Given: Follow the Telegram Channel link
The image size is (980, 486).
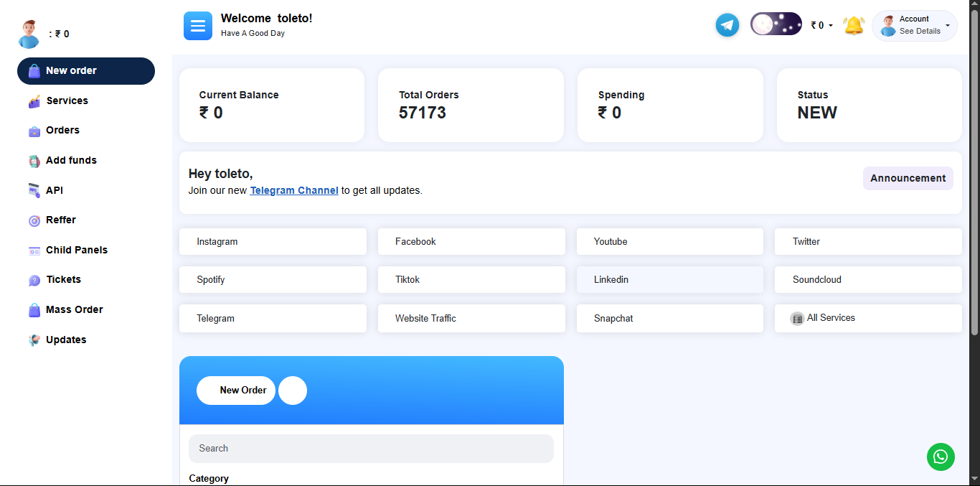Looking at the screenshot, I should coord(294,190).
